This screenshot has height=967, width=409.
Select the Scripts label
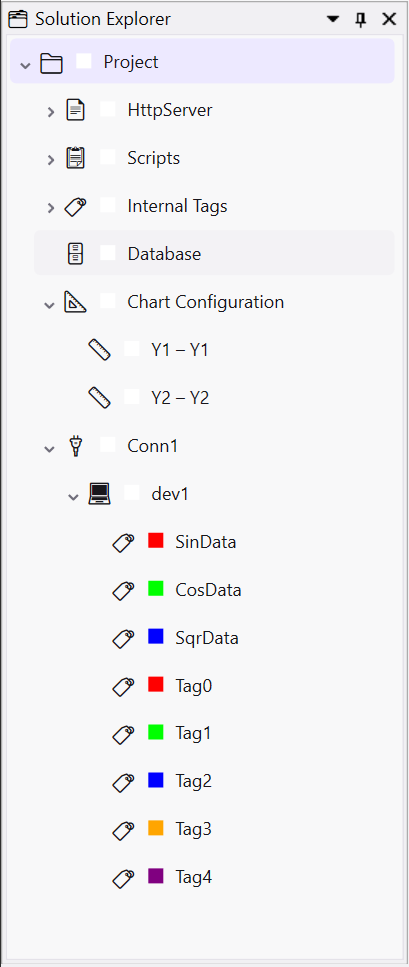(x=154, y=158)
